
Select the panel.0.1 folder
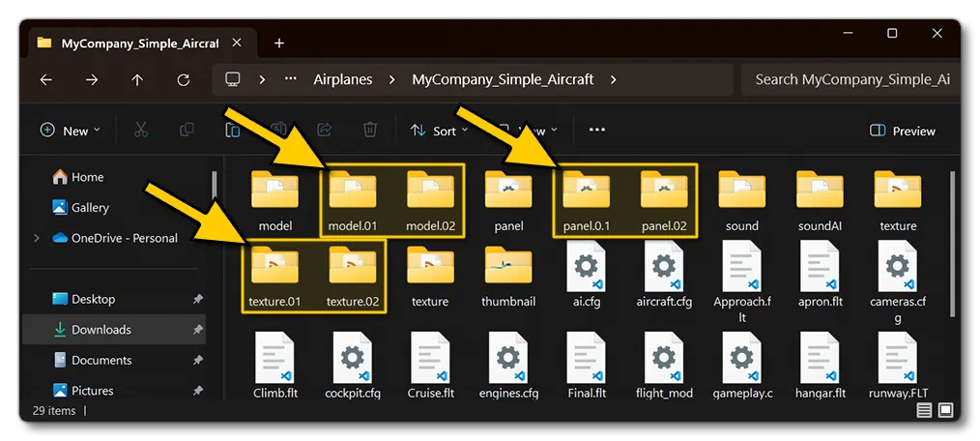(587, 200)
